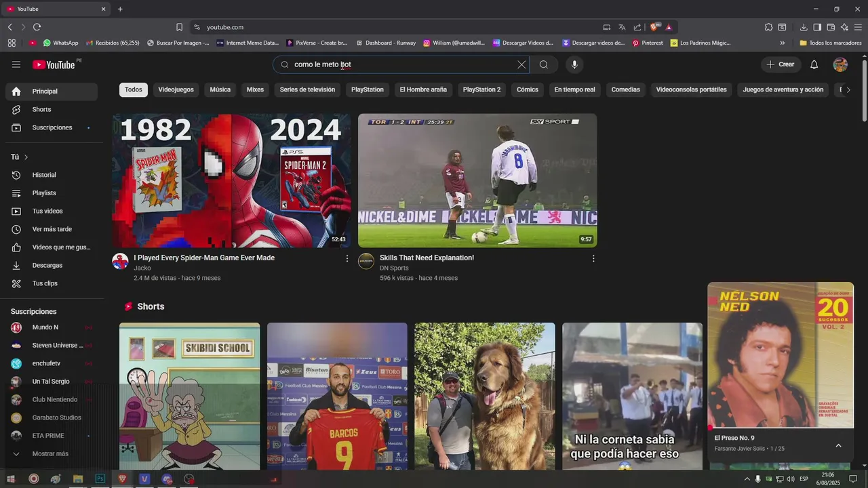Open Un Tal Sergio channel
The height and width of the screenshot is (488, 868).
(x=52, y=382)
